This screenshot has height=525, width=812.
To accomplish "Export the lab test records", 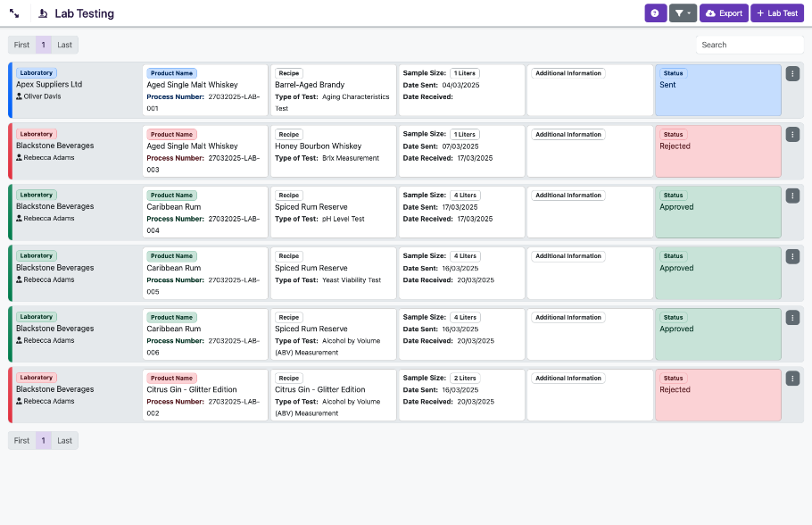I will (724, 13).
